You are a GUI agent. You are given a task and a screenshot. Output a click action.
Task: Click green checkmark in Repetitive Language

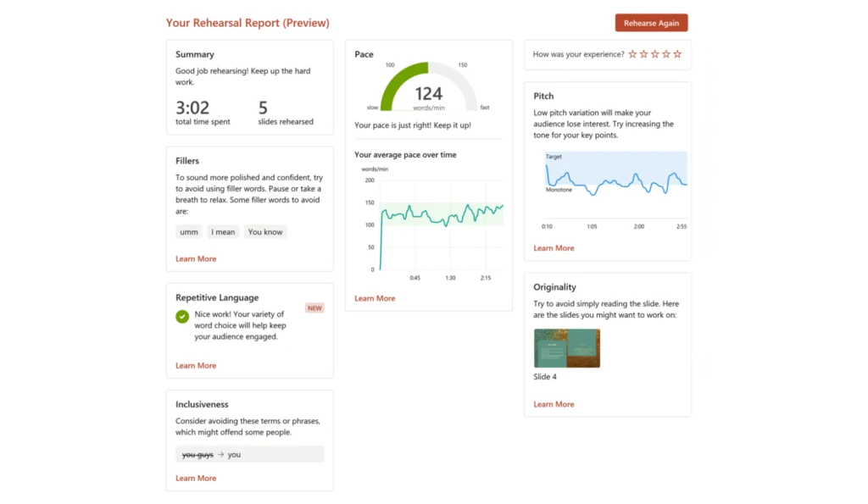[182, 317]
